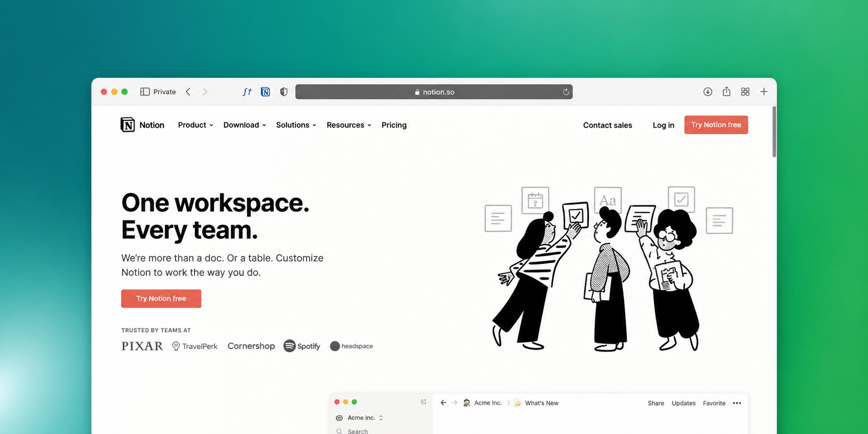Click Log in
The width and height of the screenshot is (868, 434).
[x=663, y=125]
